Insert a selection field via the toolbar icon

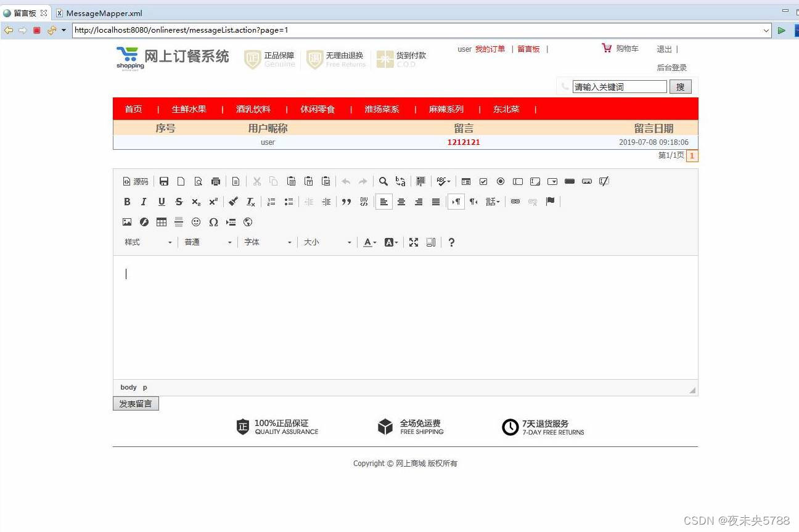pos(552,181)
